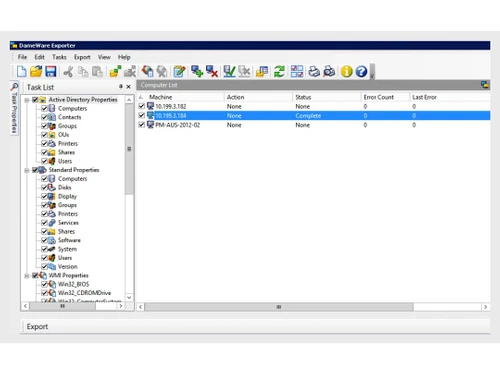Close the Task List panel
This screenshot has width=500, height=375.
(129, 87)
